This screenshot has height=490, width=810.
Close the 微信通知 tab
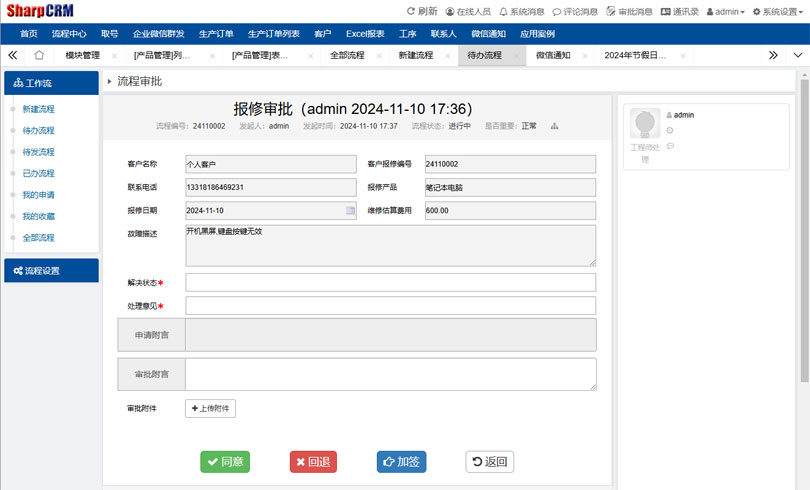(585, 56)
